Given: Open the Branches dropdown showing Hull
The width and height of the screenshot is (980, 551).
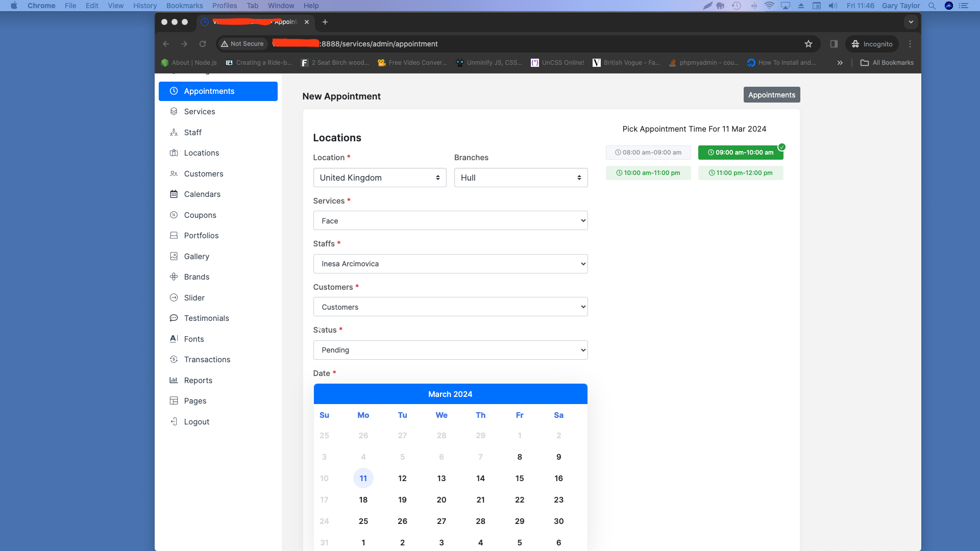Looking at the screenshot, I should [521, 178].
